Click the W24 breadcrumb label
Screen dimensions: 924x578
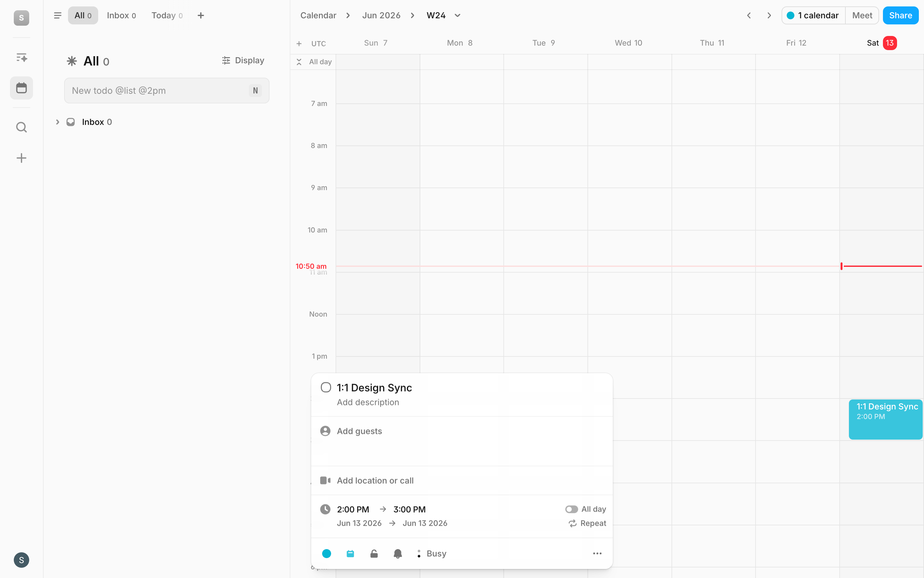coord(436,15)
